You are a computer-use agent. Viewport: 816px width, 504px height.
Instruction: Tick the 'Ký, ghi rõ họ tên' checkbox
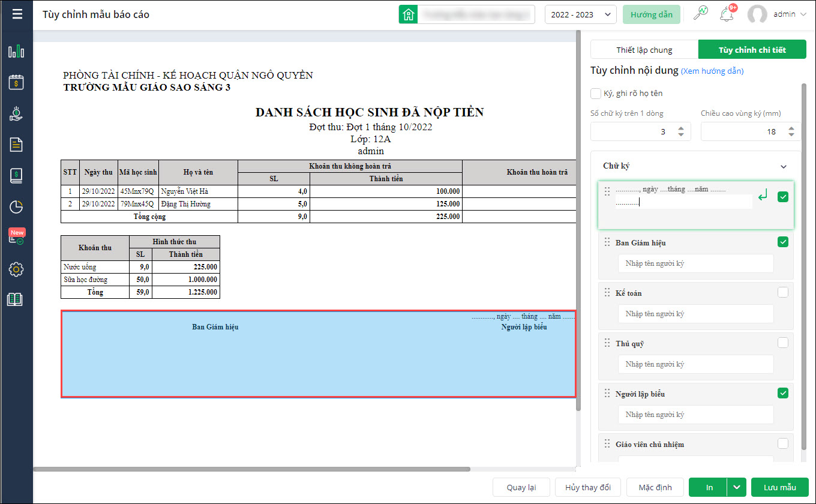(596, 93)
